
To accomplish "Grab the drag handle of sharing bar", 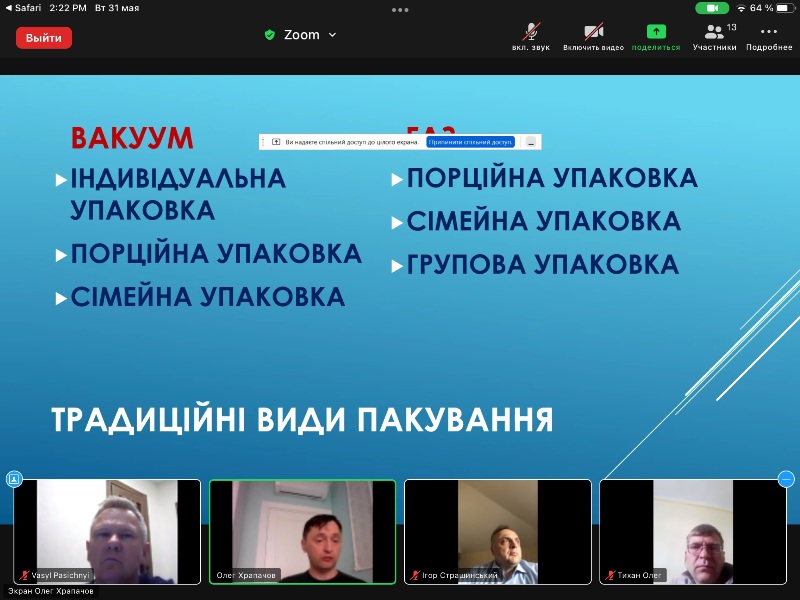I will click(x=263, y=142).
